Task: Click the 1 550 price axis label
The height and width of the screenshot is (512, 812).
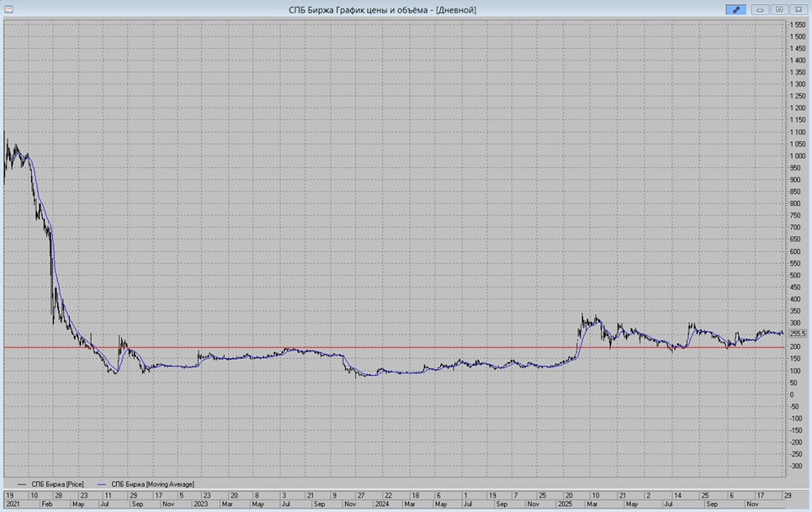Action: (x=797, y=25)
